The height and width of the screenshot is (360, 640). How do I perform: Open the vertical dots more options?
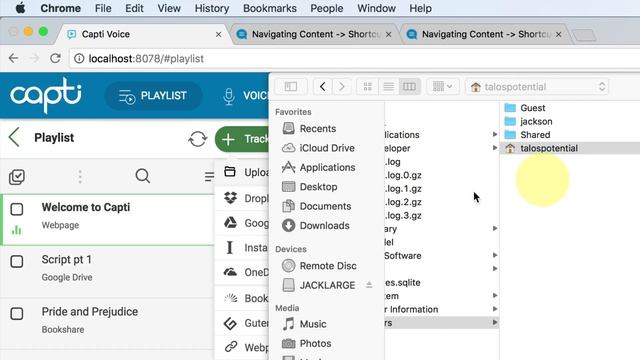coord(80,176)
